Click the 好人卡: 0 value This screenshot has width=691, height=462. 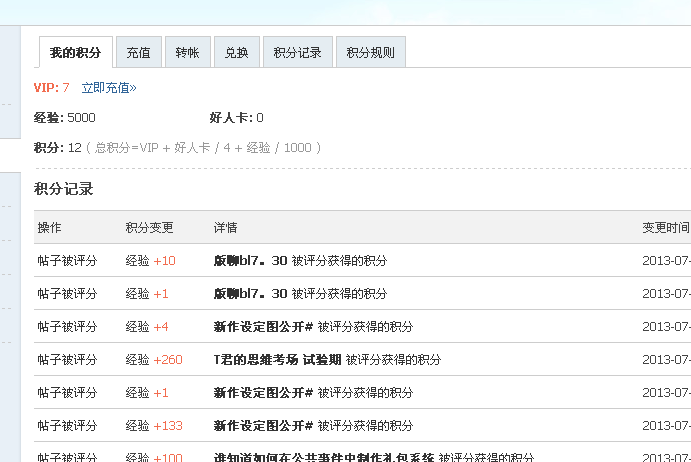click(x=237, y=118)
